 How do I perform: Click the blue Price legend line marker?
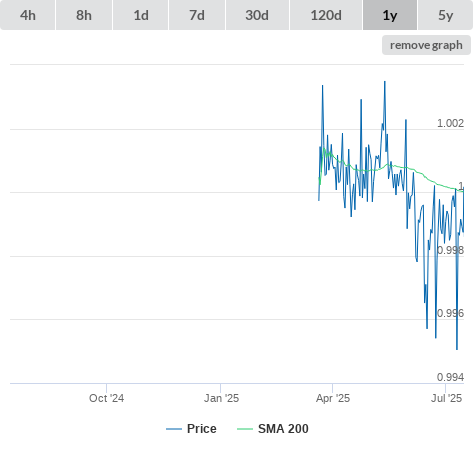(x=174, y=429)
